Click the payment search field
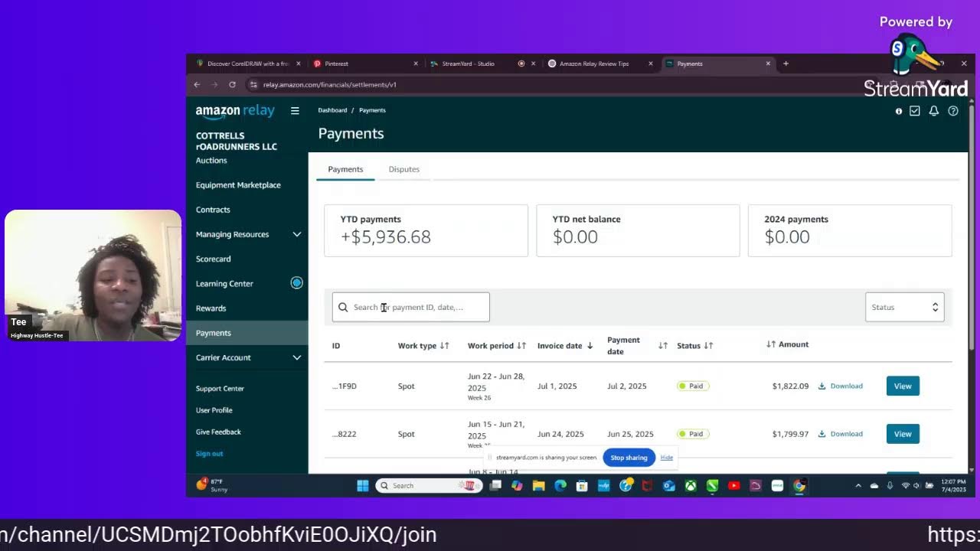This screenshot has width=980, height=551. click(x=410, y=307)
